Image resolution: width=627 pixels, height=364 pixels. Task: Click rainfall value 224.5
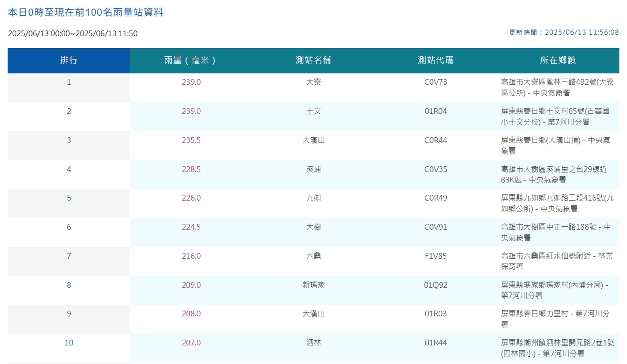(191, 227)
